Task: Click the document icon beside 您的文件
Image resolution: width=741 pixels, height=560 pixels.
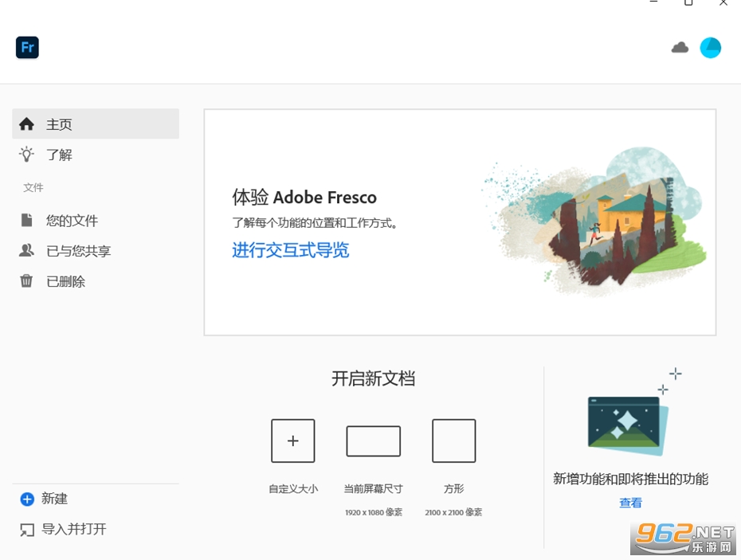Action: 27,220
